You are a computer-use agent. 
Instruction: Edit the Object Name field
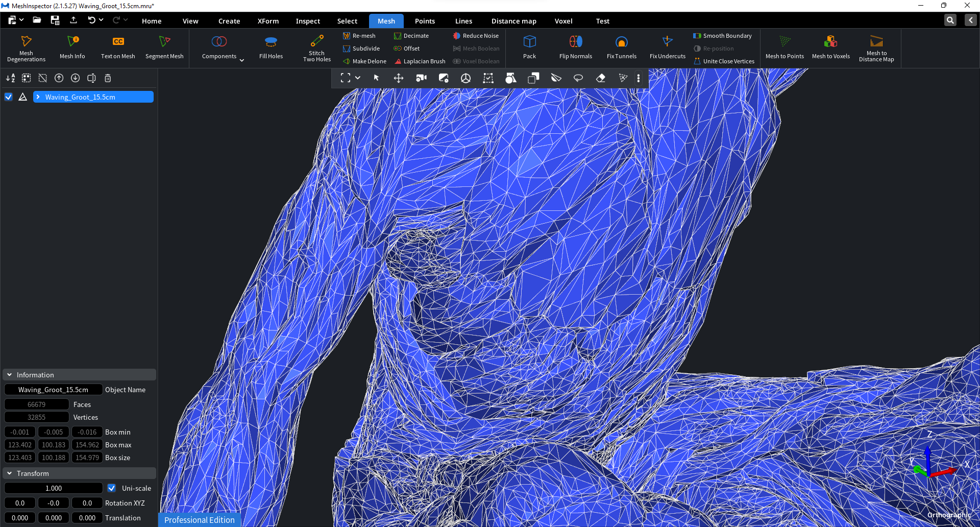point(53,389)
